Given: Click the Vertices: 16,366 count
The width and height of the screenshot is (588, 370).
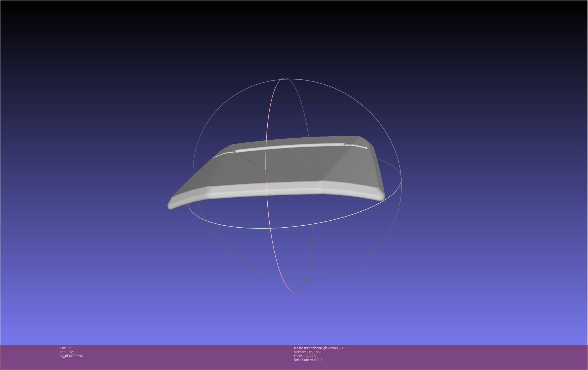Looking at the screenshot, I should [307, 352].
